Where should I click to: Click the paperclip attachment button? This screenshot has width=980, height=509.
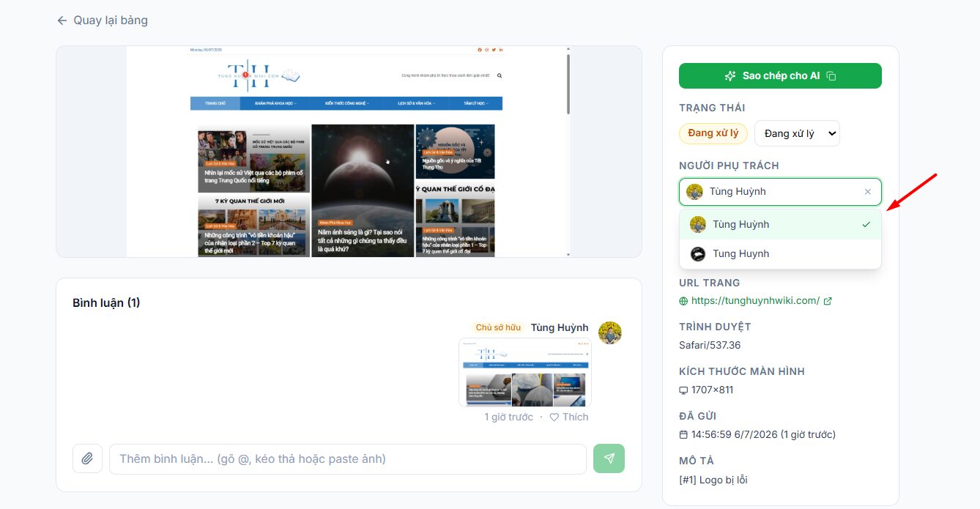pos(87,458)
